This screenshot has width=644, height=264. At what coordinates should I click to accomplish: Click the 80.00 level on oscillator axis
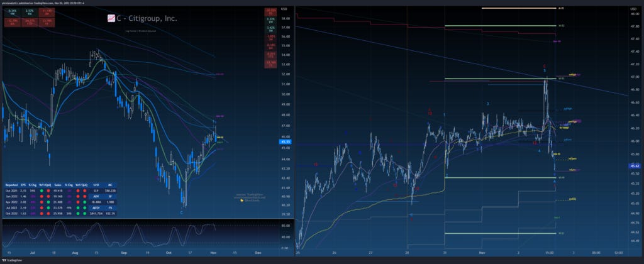[284, 226]
